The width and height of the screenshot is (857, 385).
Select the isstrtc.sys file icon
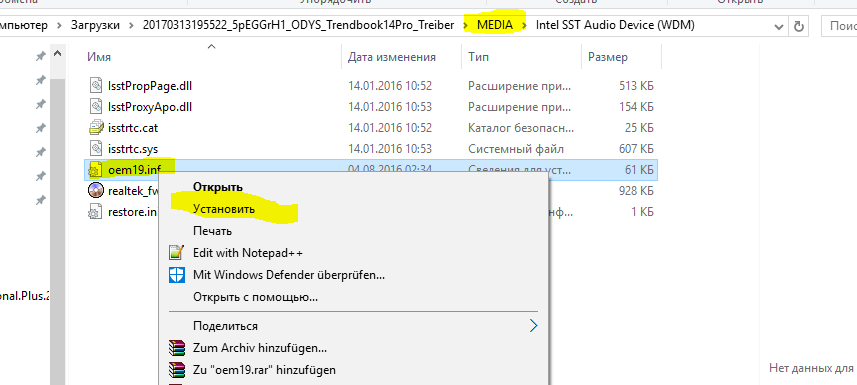[96, 148]
